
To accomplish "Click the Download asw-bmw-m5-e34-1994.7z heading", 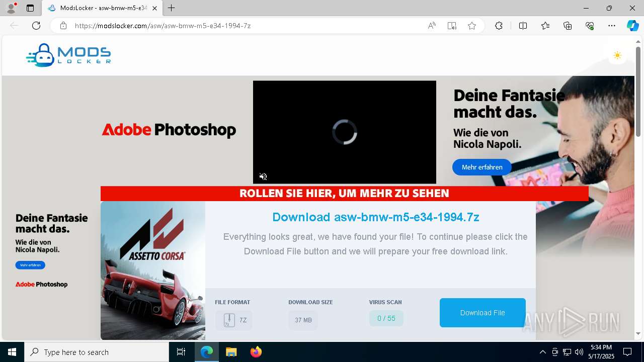I will pos(376,217).
